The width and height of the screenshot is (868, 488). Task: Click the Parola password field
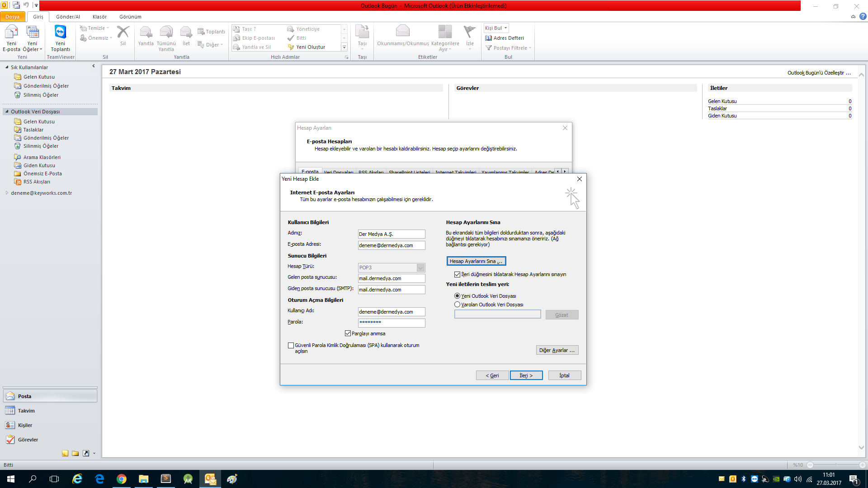tap(392, 323)
